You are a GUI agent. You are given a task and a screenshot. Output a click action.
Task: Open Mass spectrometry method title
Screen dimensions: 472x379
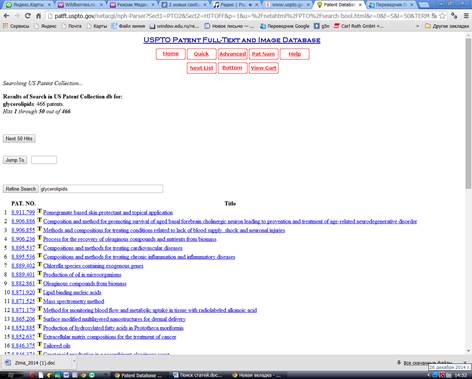[74, 301]
